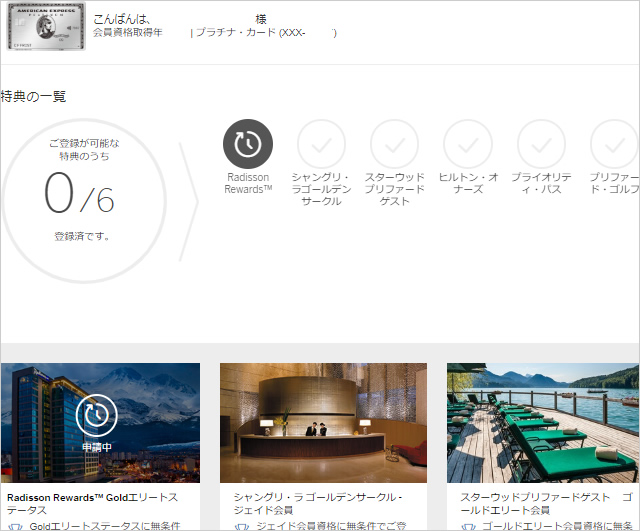This screenshot has height=531, width=640.
Task: Click the プライオリティ・パス benefit label
Action: (x=541, y=183)
